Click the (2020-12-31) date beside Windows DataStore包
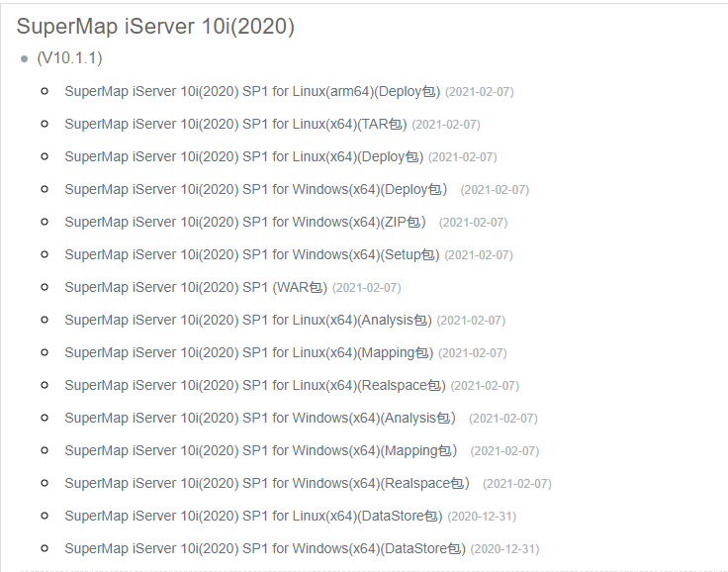The height and width of the screenshot is (572, 728). pyautogui.click(x=504, y=549)
